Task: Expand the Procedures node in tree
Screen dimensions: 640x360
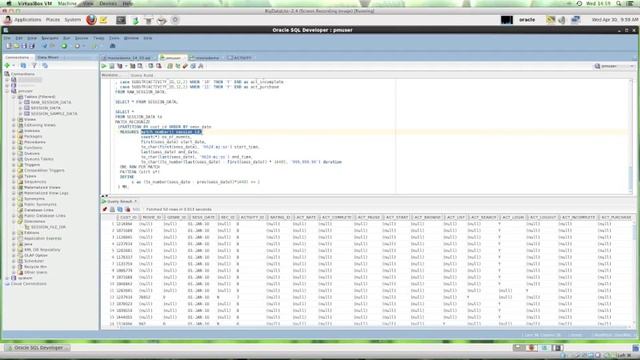Action: pos(13,142)
